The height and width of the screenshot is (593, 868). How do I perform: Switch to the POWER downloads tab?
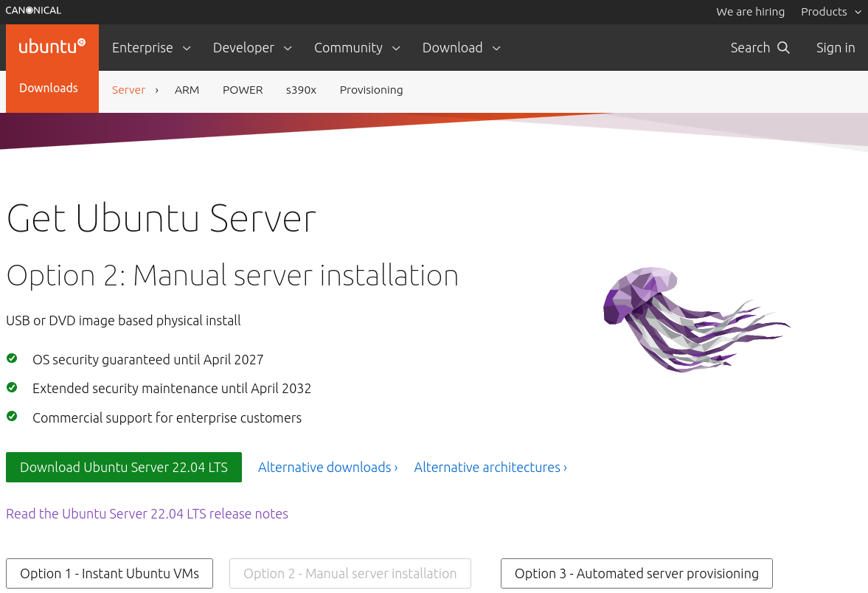243,90
